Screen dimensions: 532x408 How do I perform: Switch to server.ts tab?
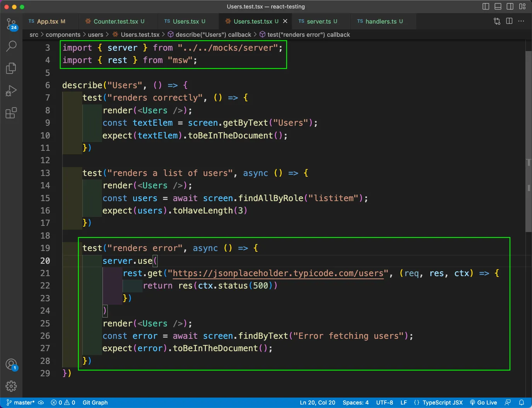321,21
